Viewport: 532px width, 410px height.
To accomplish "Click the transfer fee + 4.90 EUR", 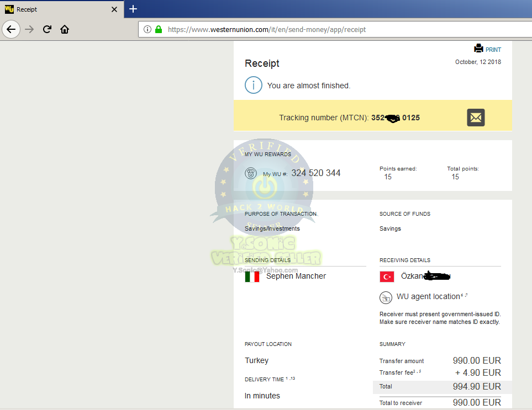I will pos(478,372).
